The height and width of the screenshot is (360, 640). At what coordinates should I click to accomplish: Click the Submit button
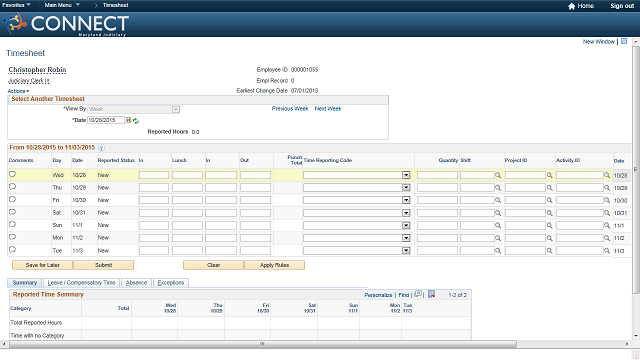pyautogui.click(x=103, y=265)
